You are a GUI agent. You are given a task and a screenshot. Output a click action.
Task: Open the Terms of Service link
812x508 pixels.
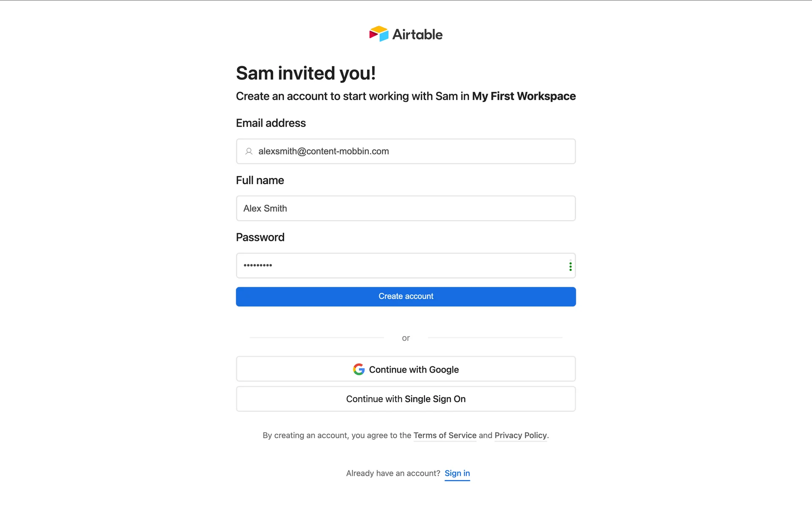[x=444, y=435]
